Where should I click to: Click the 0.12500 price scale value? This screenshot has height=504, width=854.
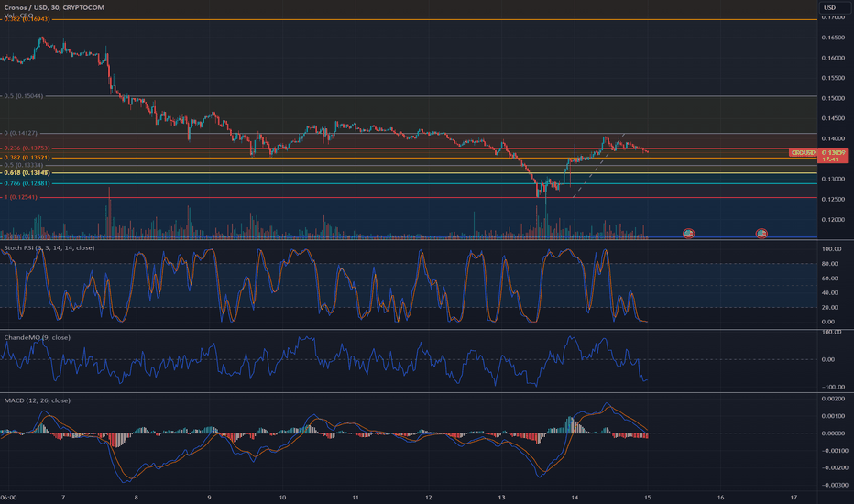tap(833, 200)
